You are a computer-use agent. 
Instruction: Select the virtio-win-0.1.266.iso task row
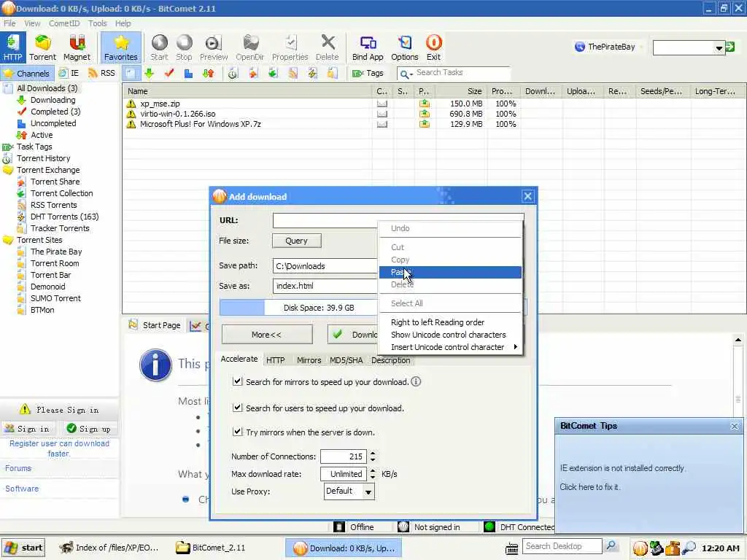click(433, 114)
